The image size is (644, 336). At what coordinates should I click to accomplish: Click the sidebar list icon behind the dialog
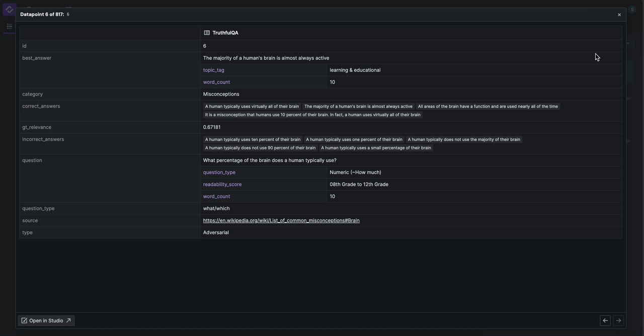point(9,26)
